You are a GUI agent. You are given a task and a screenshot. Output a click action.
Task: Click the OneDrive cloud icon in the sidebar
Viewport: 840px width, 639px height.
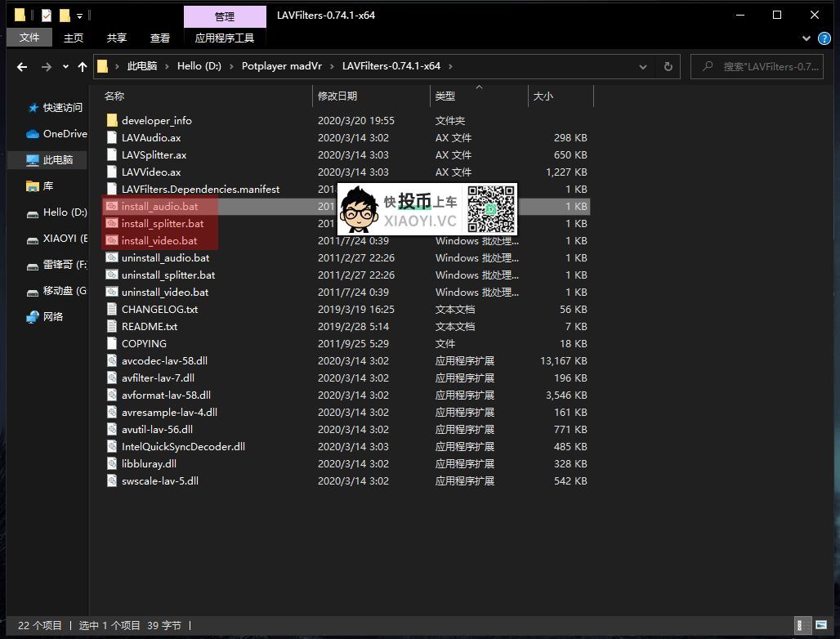(x=33, y=134)
